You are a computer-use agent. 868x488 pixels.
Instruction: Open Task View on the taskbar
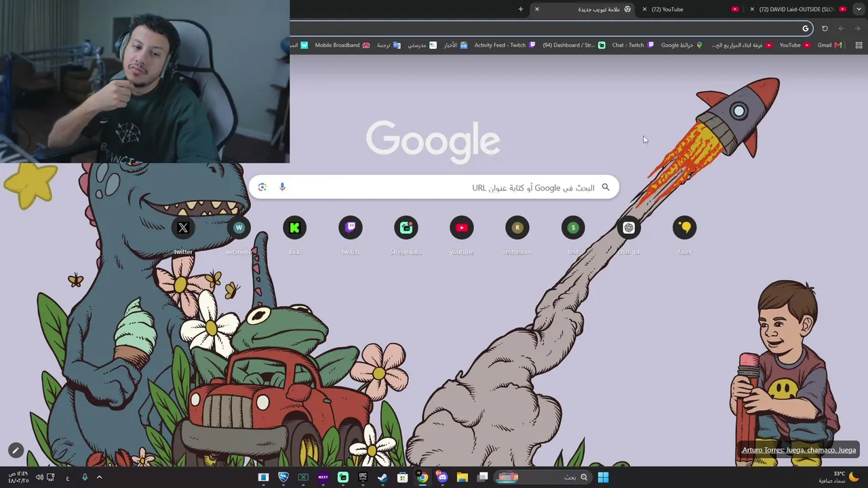(482, 477)
